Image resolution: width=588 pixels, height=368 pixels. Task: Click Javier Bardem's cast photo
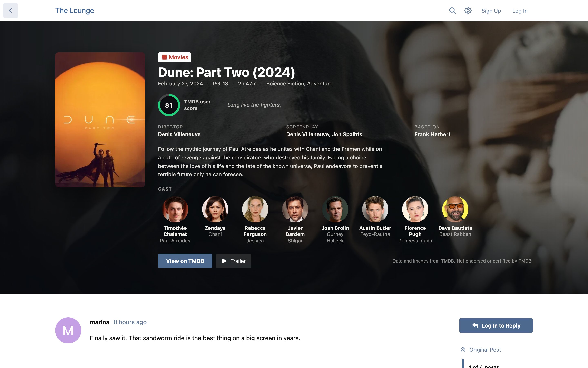pyautogui.click(x=295, y=209)
